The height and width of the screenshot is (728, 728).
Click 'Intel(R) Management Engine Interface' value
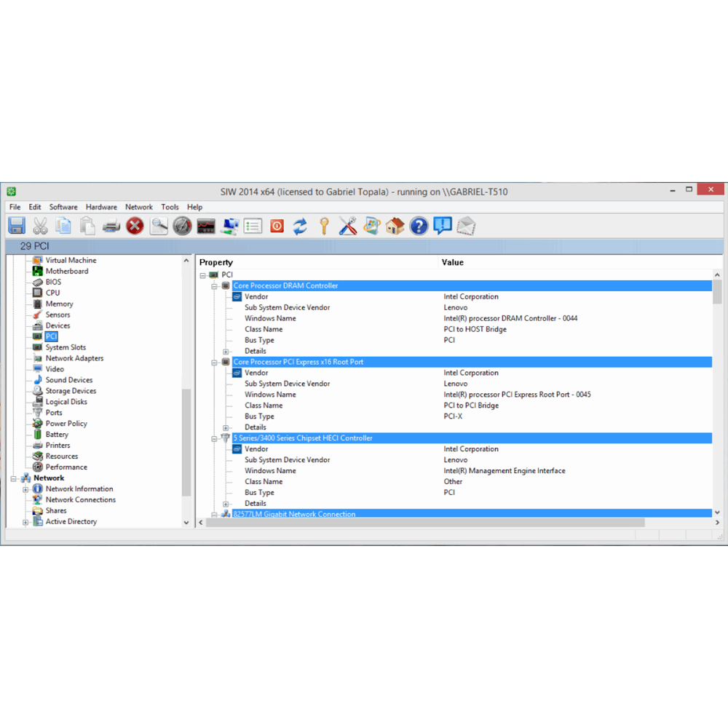(505, 471)
